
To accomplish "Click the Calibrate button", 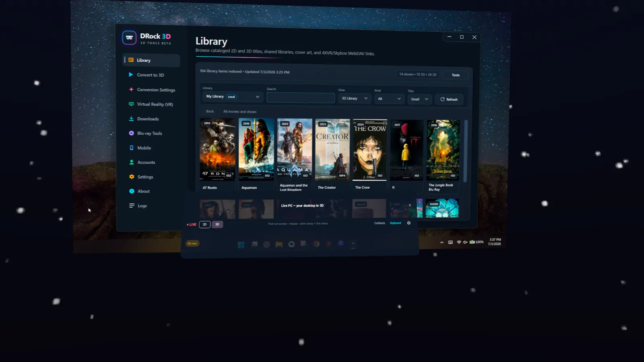I will tap(380, 223).
